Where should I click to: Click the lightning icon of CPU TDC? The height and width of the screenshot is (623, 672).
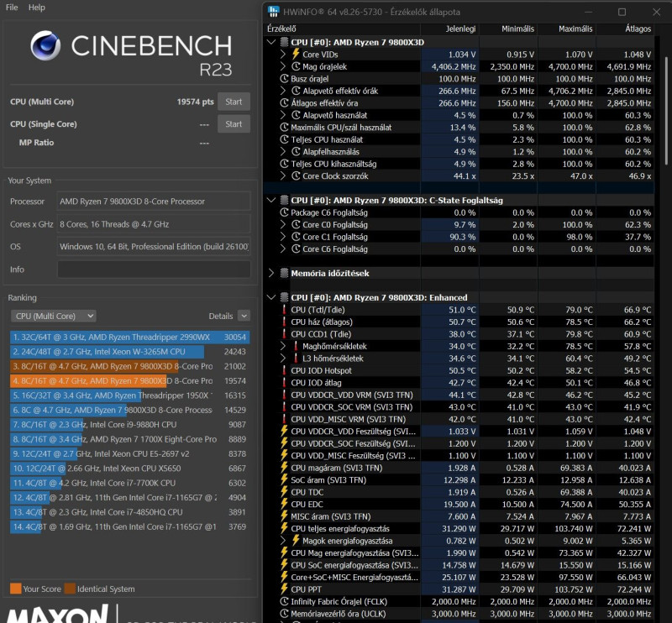[x=284, y=492]
